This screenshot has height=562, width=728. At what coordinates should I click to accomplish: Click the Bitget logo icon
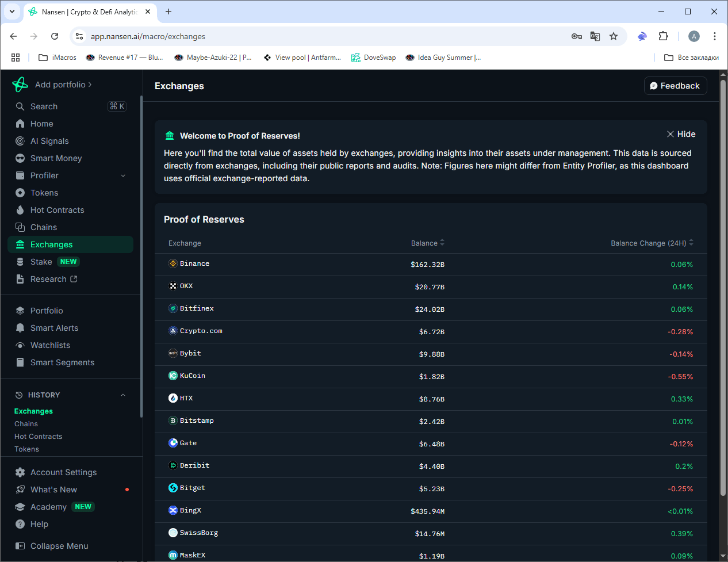pos(173,488)
